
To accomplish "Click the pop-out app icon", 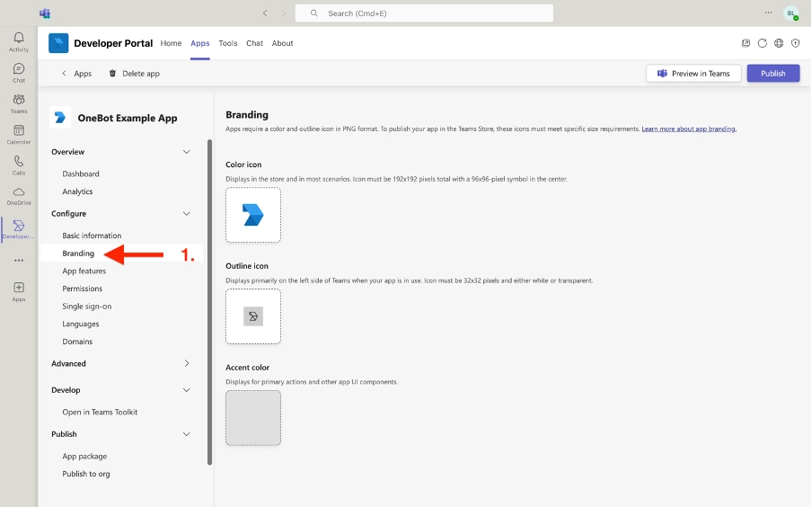I will pyautogui.click(x=746, y=43).
